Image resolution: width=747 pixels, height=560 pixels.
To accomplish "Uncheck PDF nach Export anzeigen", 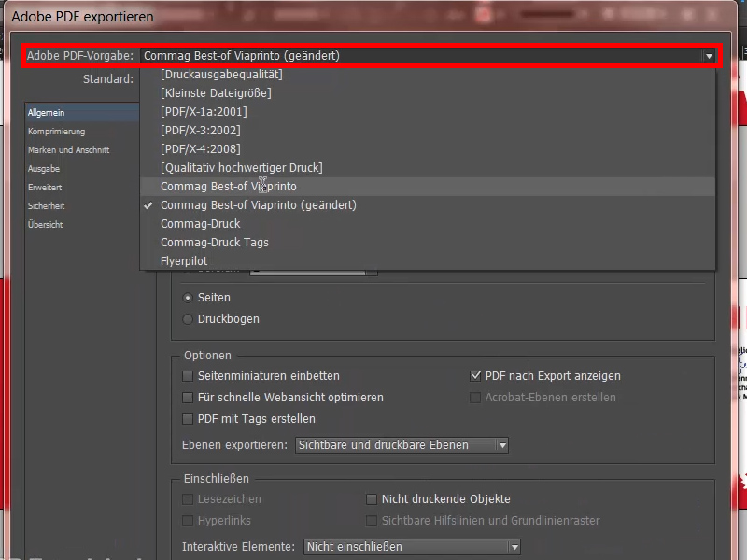I will [x=475, y=376].
